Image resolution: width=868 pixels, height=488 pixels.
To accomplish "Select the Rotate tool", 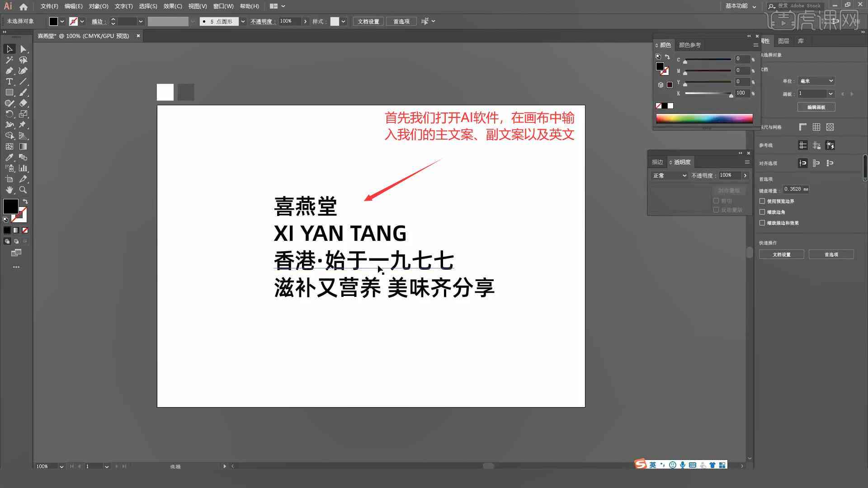I will click(x=9, y=114).
